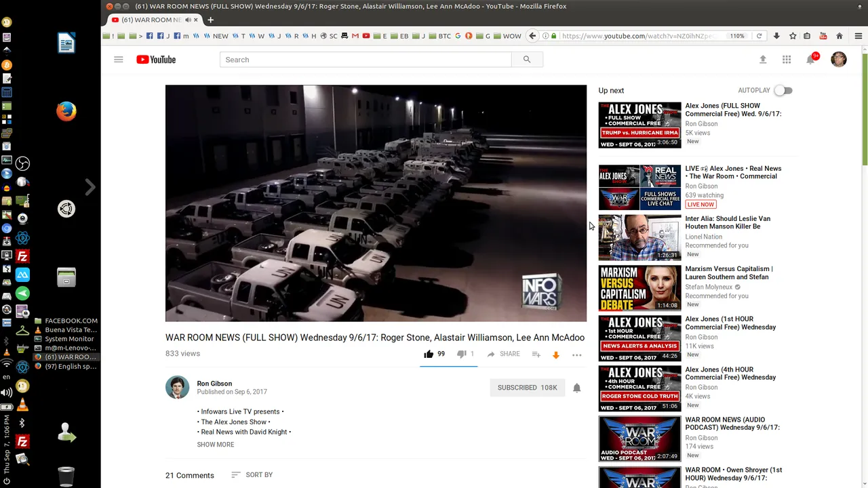Open the OBS Studio icon in dock
This screenshot has width=868, height=488.
[x=22, y=163]
